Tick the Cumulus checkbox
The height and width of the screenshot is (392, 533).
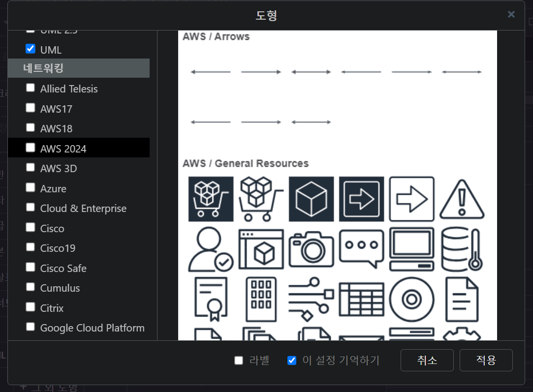pyautogui.click(x=31, y=287)
